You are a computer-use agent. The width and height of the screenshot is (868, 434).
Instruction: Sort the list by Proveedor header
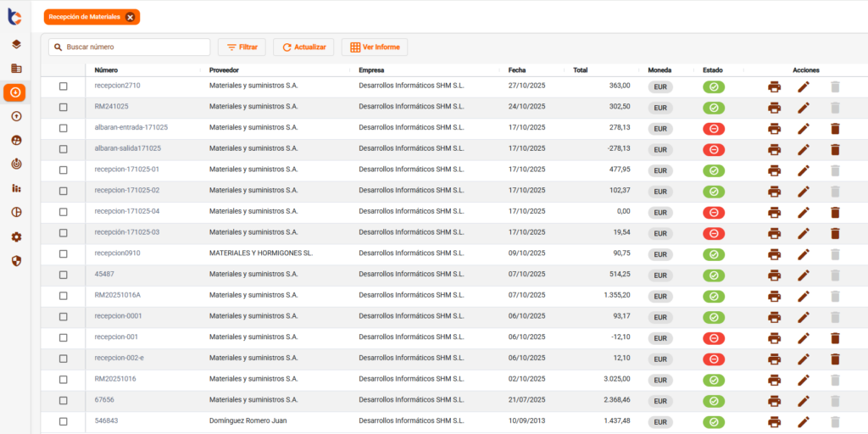click(x=224, y=70)
